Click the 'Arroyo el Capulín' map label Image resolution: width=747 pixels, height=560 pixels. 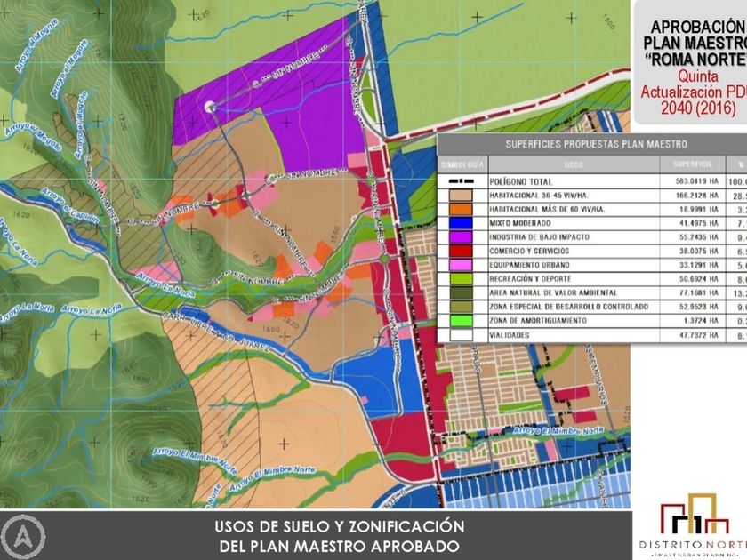[x=70, y=205]
